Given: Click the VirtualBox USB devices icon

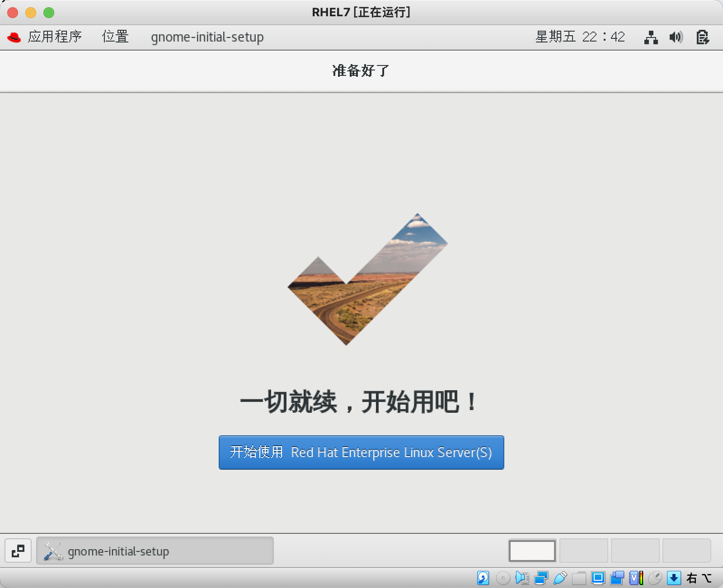Looking at the screenshot, I should (560, 578).
